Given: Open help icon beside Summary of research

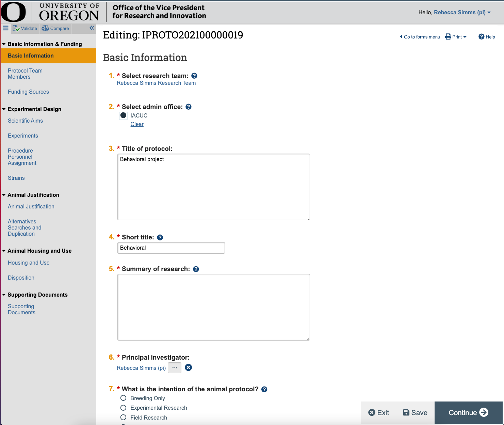Looking at the screenshot, I should pos(196,269).
